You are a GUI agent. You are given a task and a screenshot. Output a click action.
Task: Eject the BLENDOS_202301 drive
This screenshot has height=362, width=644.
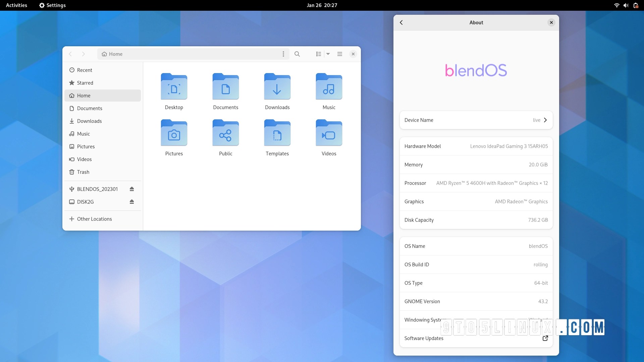pyautogui.click(x=132, y=189)
